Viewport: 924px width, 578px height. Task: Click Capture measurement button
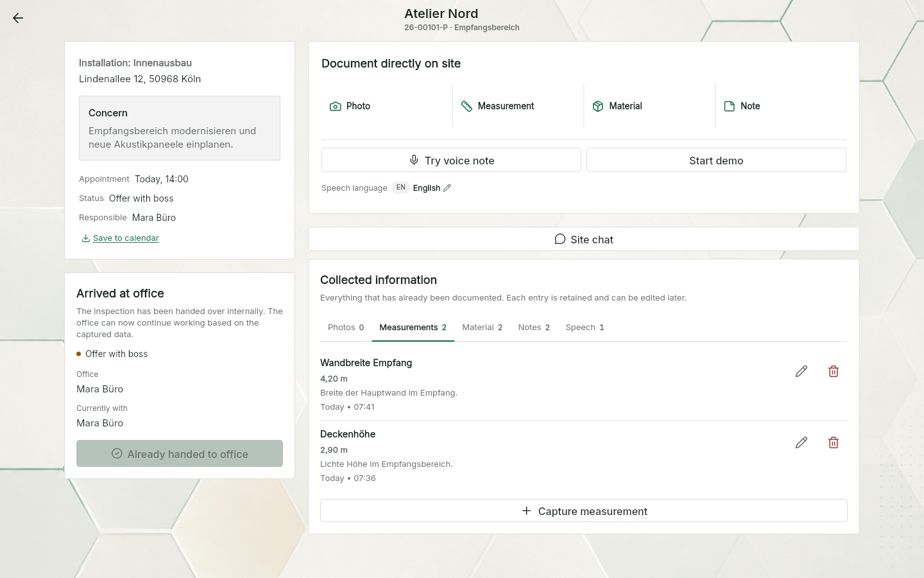[584, 511]
